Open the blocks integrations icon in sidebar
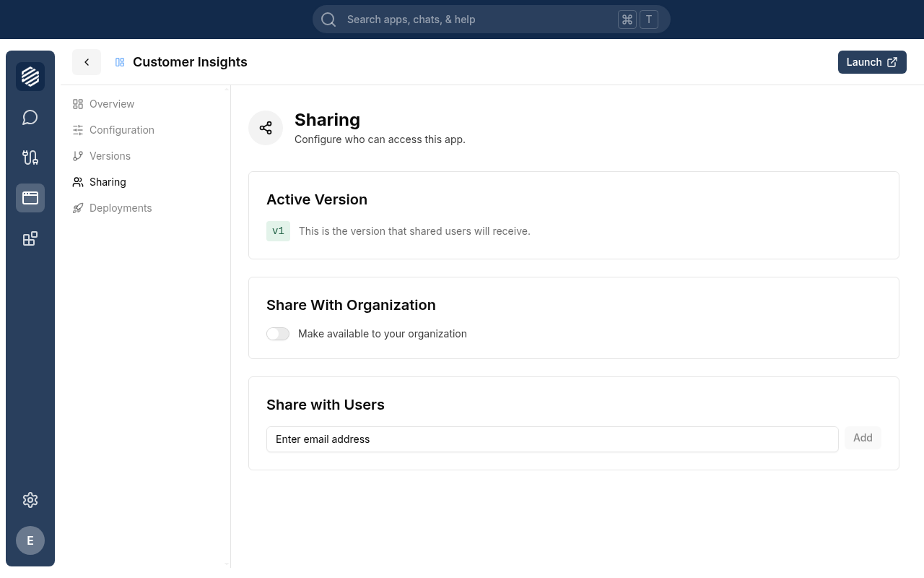924x578 pixels. pos(30,238)
